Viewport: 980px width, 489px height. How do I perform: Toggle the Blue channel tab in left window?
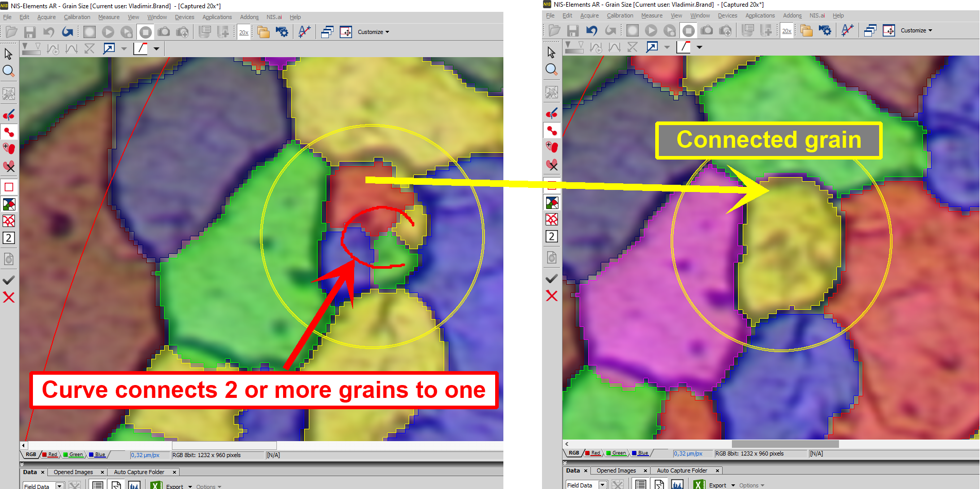click(100, 455)
